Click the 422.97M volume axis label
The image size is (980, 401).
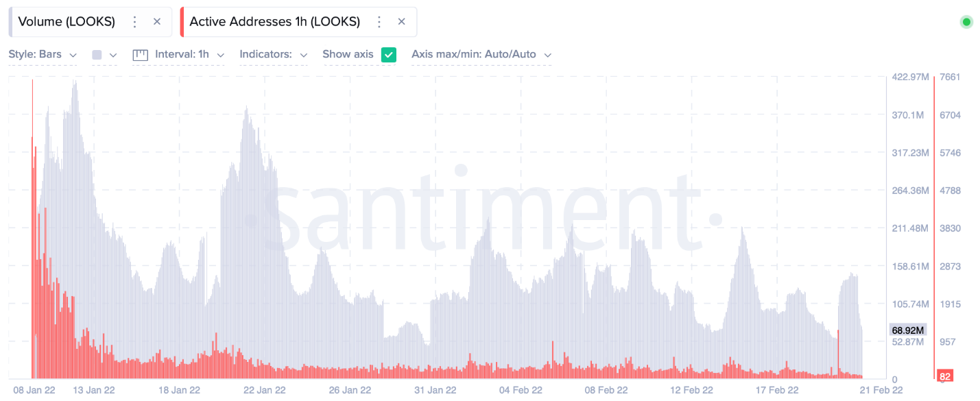pyautogui.click(x=910, y=77)
